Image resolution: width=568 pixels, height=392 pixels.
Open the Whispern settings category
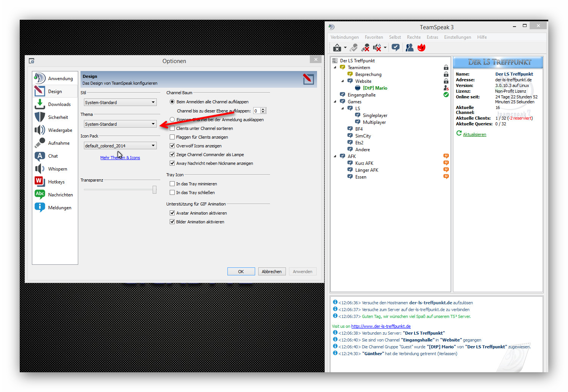click(x=57, y=169)
